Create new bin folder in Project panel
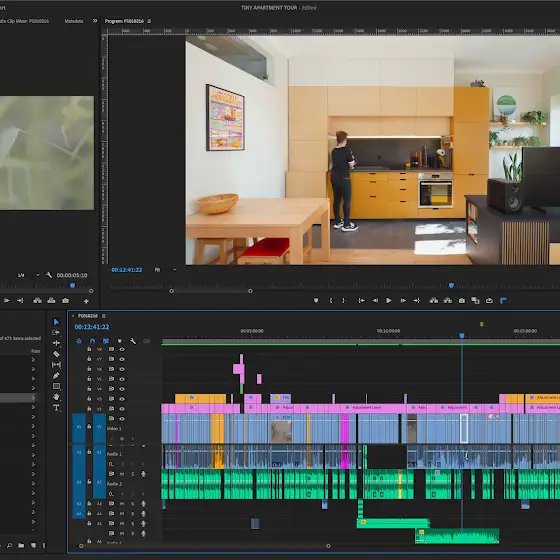Viewport: 560px width, 560px height. tap(21, 545)
